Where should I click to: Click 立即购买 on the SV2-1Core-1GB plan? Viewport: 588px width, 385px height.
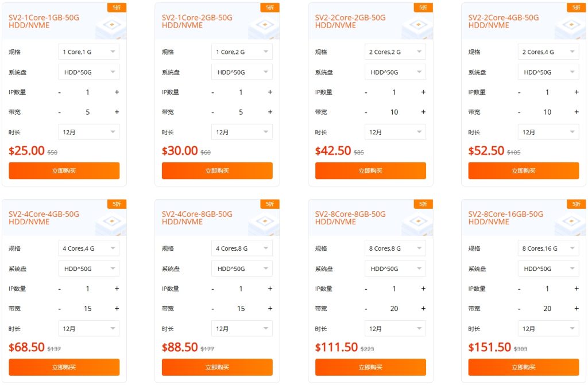coord(64,170)
